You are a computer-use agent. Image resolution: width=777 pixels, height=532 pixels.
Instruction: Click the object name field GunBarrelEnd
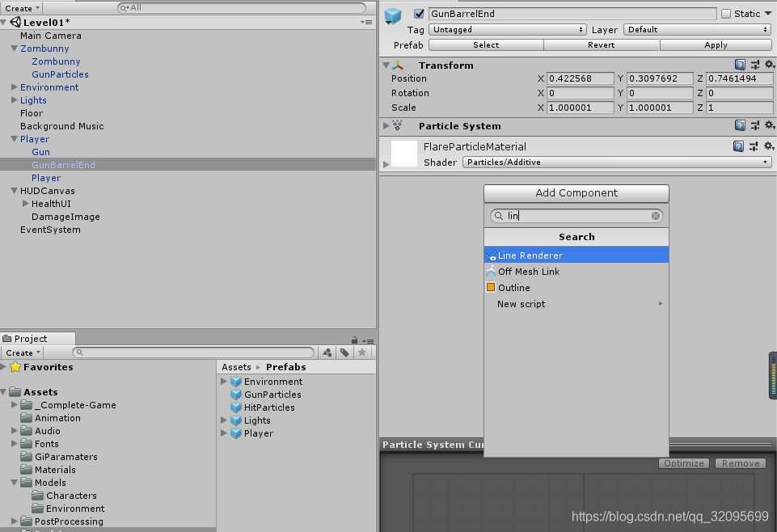click(572, 14)
